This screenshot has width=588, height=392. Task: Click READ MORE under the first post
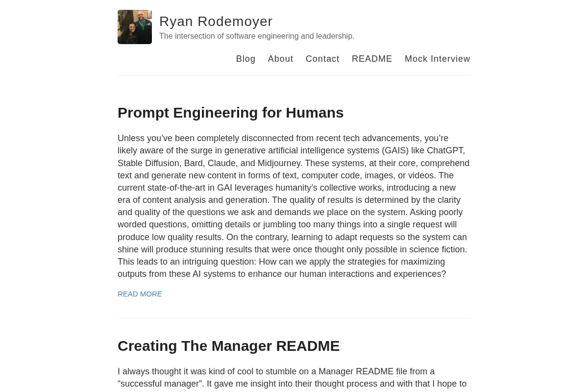tap(140, 294)
